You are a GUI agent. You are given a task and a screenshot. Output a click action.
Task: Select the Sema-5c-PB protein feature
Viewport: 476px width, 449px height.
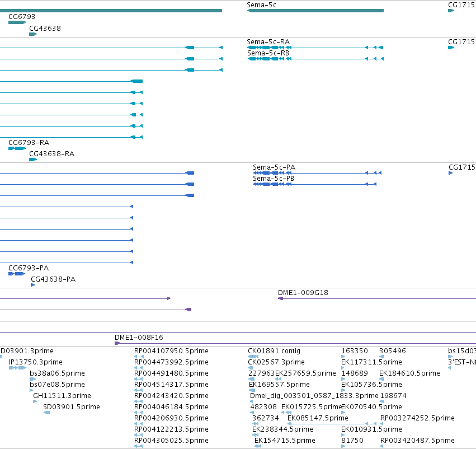315,184
